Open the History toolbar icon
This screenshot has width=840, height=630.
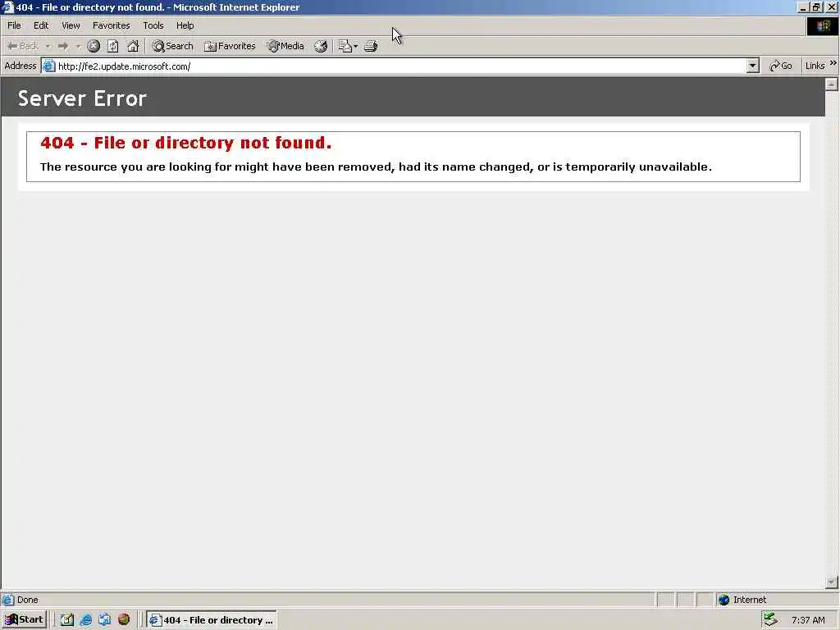pos(321,46)
